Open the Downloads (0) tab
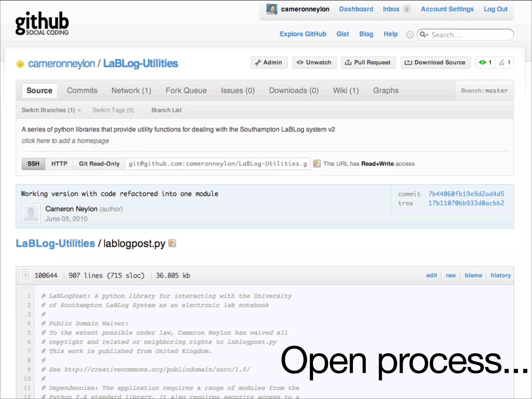The width and height of the screenshot is (532, 399). [294, 91]
